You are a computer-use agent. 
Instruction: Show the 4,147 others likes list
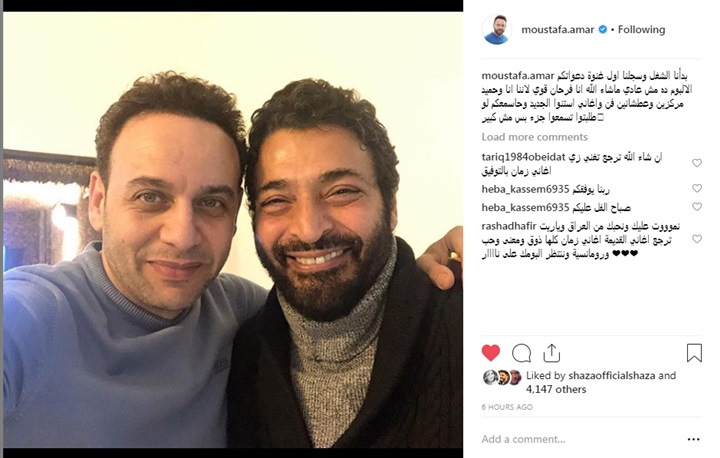click(556, 389)
